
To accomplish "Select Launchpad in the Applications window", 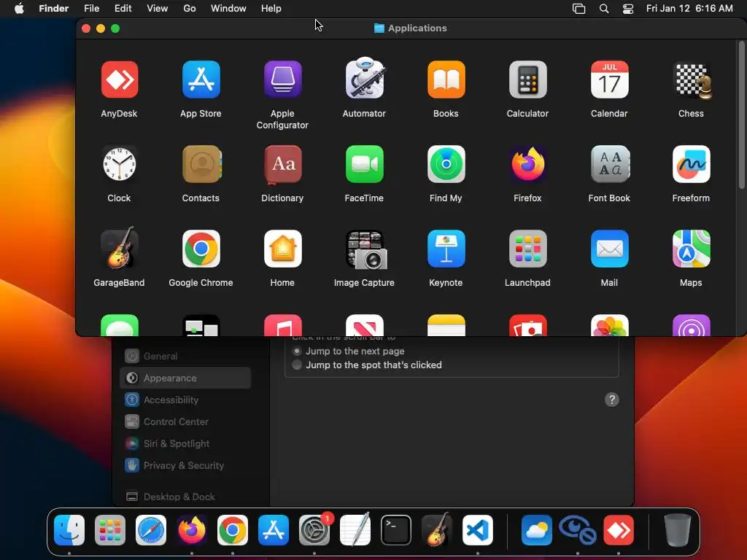I will point(528,249).
